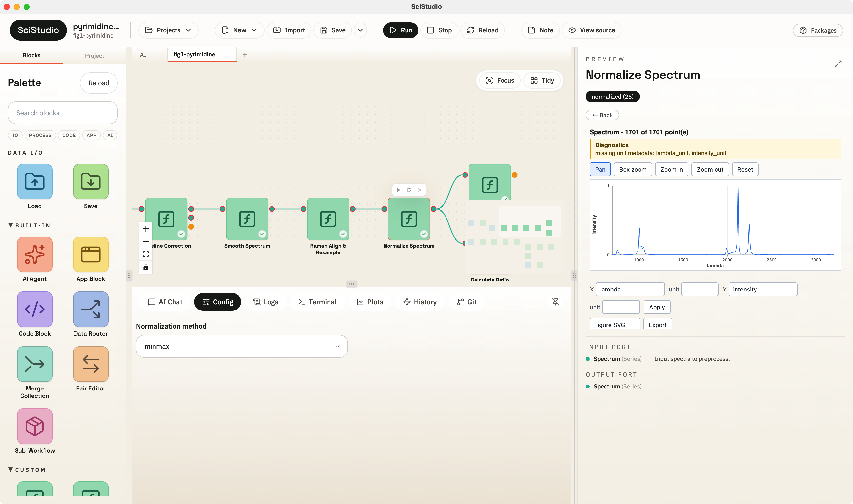Click the toolbar Reload button
853x504 pixels.
coord(483,30)
